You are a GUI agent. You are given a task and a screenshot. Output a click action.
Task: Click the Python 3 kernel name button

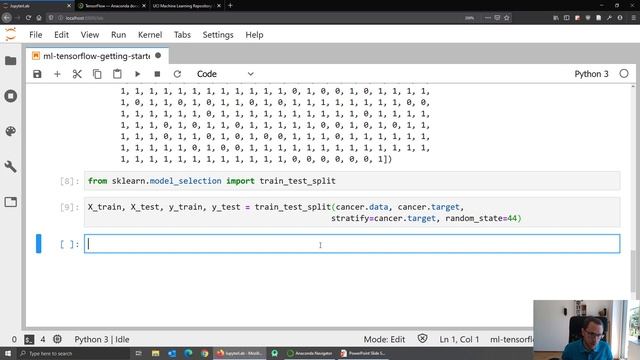point(591,74)
